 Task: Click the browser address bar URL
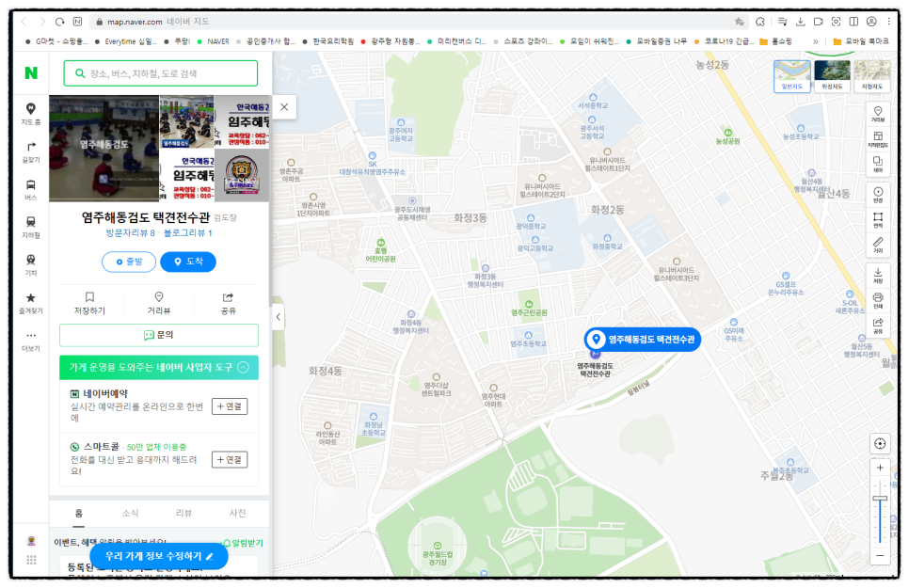135,22
